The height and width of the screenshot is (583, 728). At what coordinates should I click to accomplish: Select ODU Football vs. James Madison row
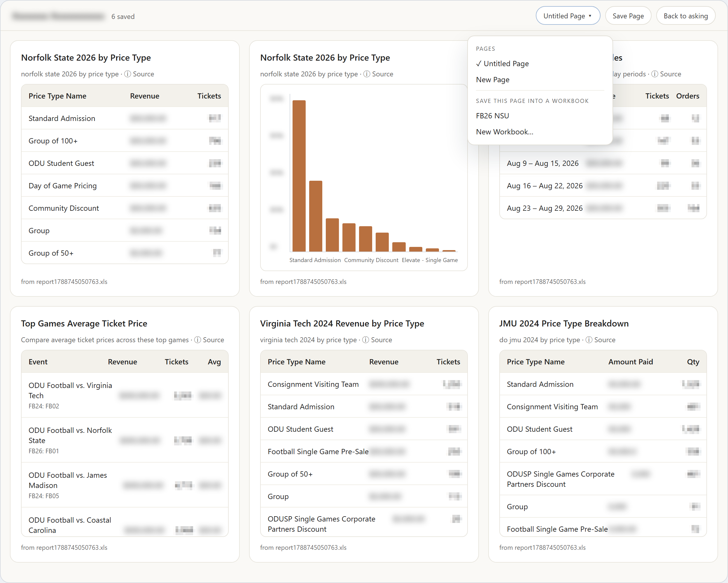click(125, 485)
